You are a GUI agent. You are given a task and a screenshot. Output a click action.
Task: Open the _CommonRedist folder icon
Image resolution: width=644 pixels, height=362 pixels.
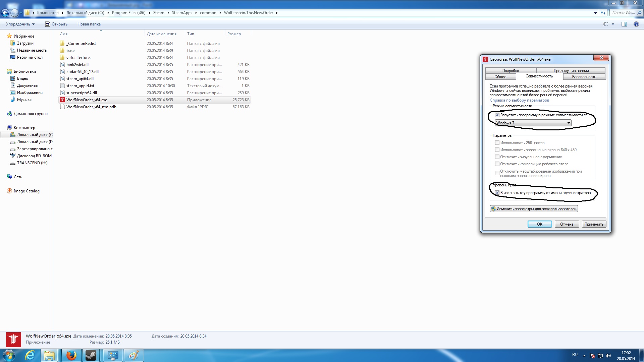pyautogui.click(x=62, y=44)
